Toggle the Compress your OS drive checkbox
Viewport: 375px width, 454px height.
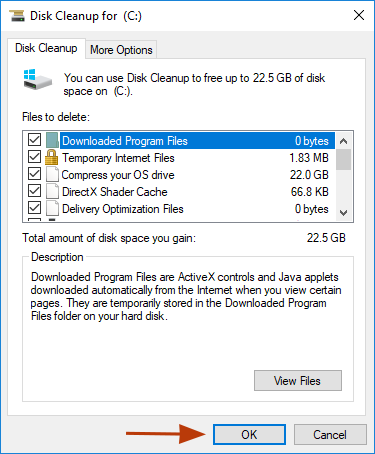coord(35,174)
